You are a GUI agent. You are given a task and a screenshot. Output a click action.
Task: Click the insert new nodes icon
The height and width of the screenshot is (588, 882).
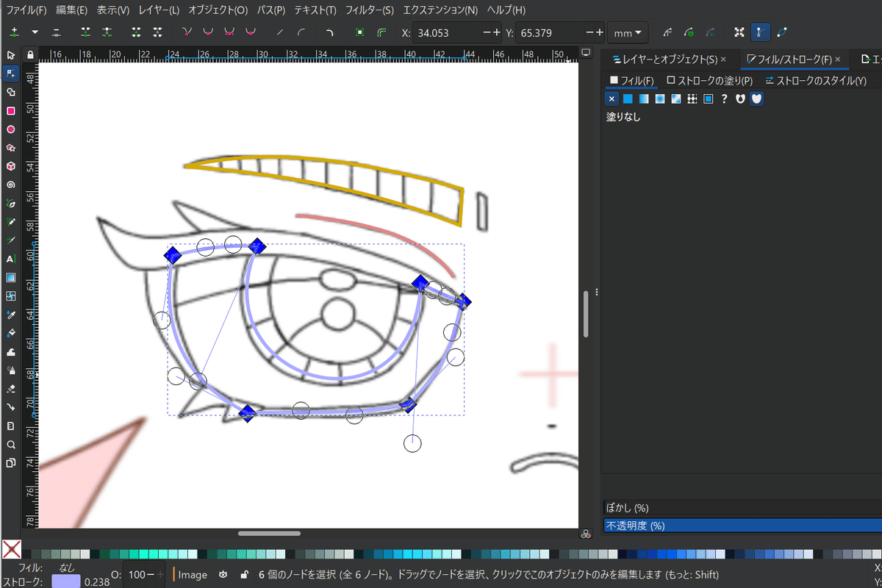click(15, 32)
